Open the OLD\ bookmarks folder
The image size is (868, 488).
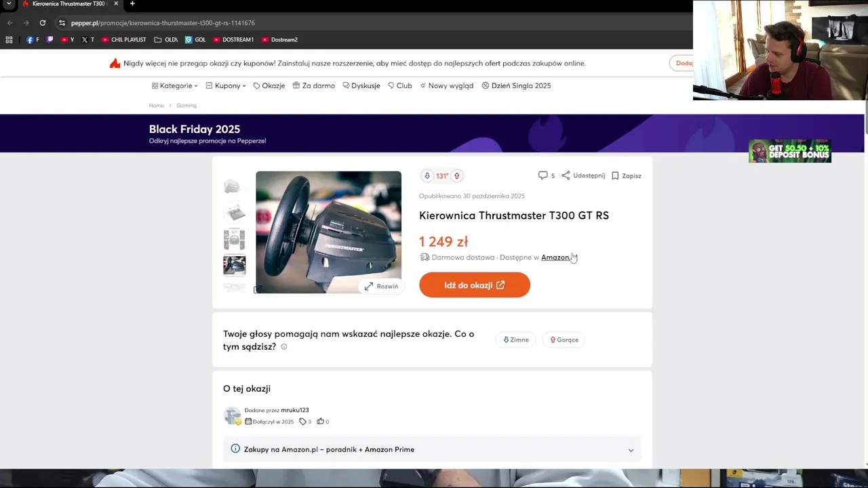click(166, 40)
